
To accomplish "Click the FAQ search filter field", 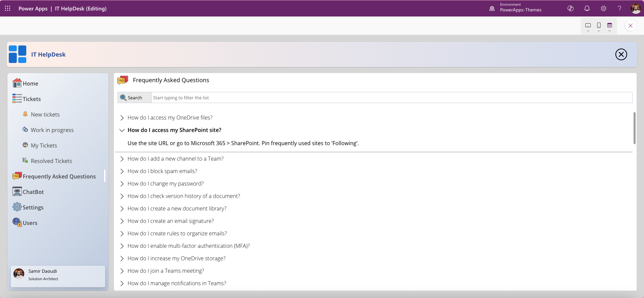I will pyautogui.click(x=391, y=98).
